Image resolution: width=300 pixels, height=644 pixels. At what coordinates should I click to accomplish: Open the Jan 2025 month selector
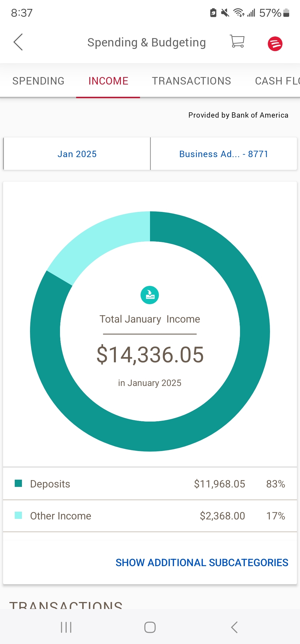coord(77,154)
